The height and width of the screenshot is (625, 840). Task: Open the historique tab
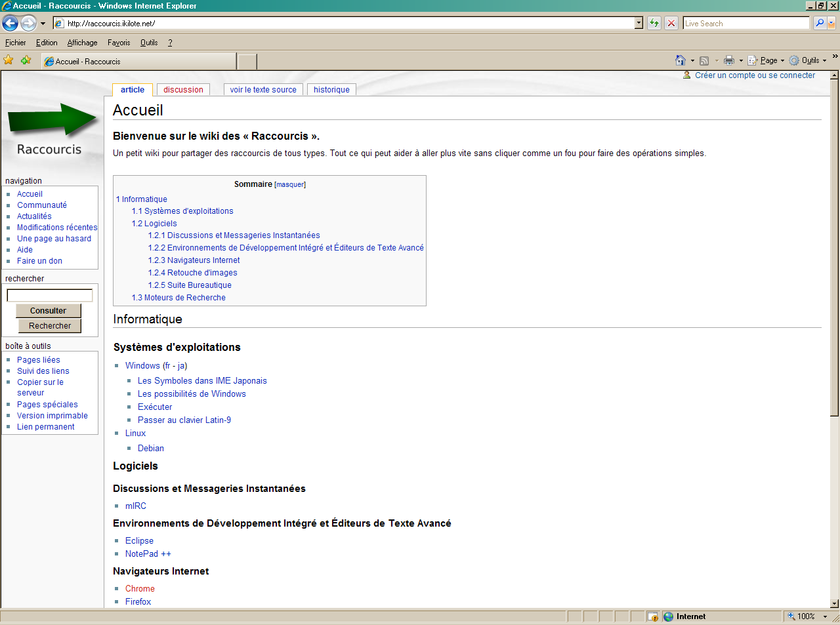click(331, 90)
